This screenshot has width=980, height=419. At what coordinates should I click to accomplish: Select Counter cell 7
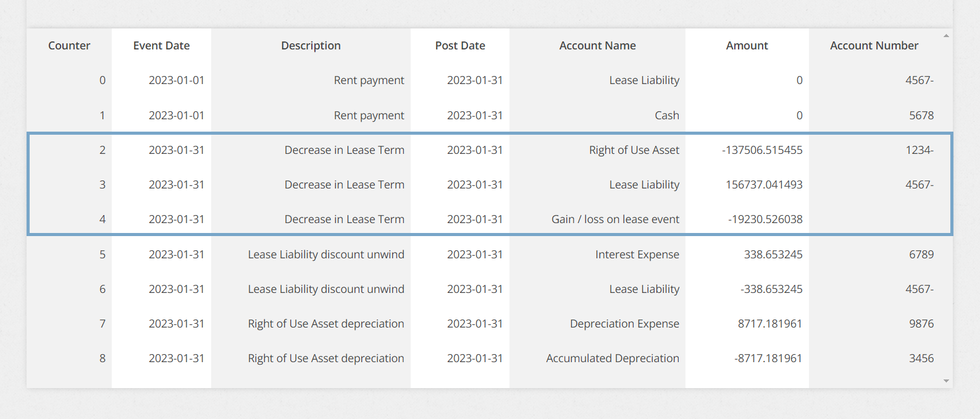(x=103, y=324)
